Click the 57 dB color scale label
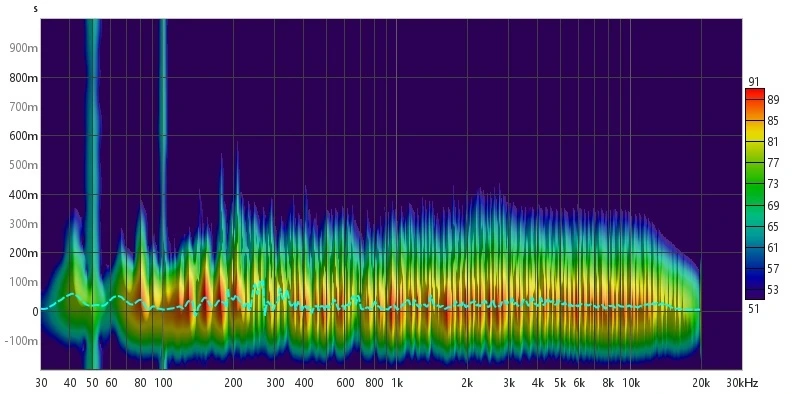The height and width of the screenshot is (394, 800). pos(773,269)
